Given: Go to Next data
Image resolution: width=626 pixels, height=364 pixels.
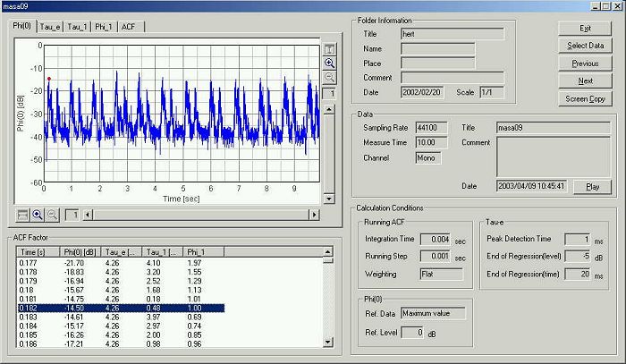Looking at the screenshot, I should 585,81.
